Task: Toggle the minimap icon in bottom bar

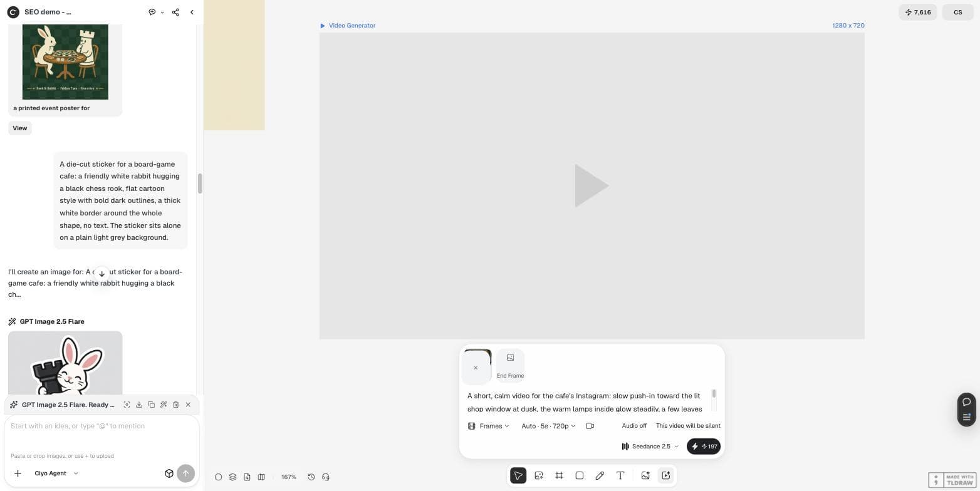Action: click(261, 477)
